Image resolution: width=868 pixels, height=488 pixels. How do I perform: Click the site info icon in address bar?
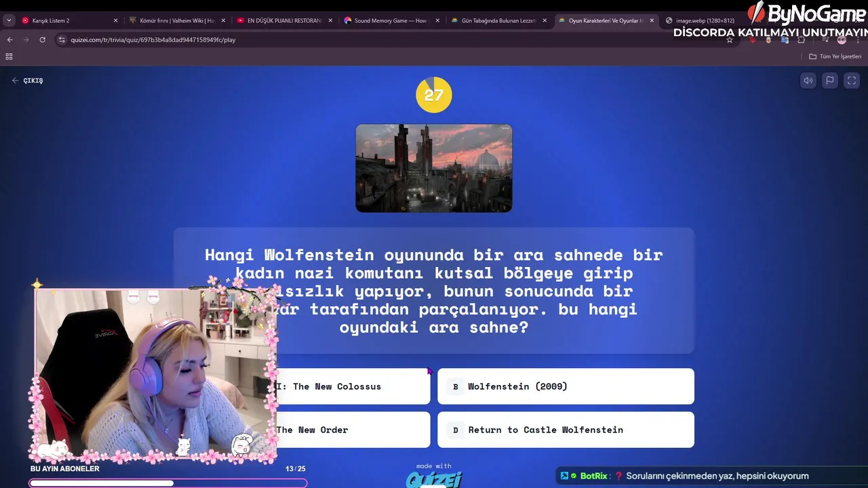coord(62,40)
